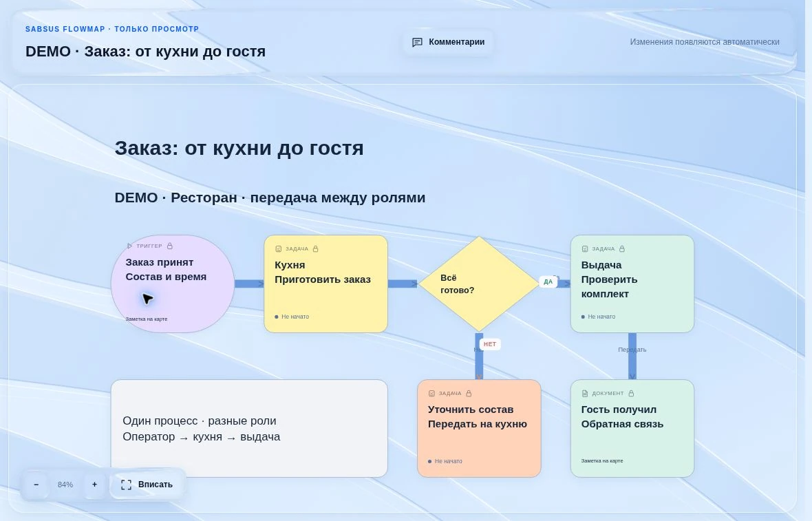The image size is (812, 521).
Task: Click the Не начато status on Кухня card
Action: pos(292,317)
